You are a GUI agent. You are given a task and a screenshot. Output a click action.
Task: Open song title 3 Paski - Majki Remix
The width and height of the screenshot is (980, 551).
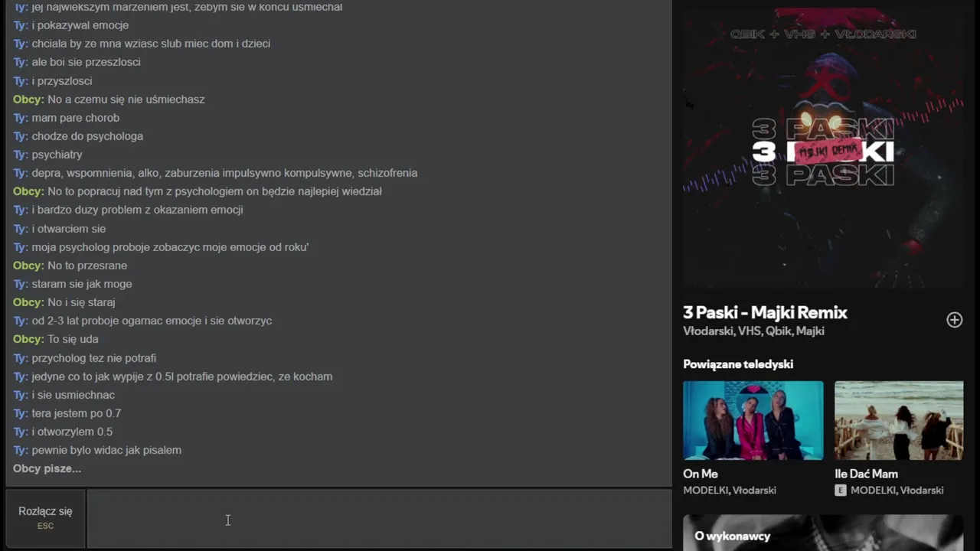765,312
